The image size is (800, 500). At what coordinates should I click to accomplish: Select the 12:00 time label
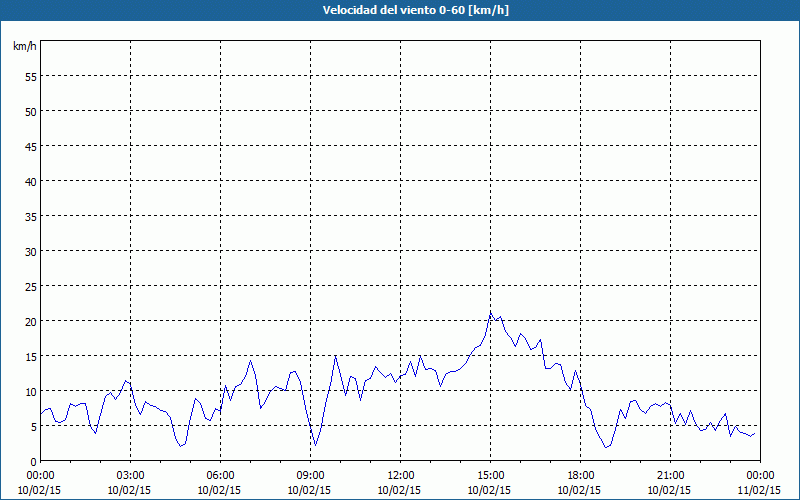[x=401, y=475]
